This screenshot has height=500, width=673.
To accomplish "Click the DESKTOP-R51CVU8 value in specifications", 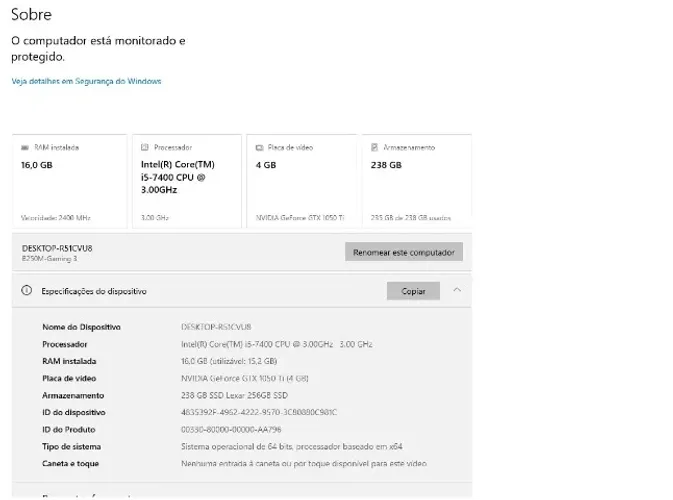I will click(216, 327).
